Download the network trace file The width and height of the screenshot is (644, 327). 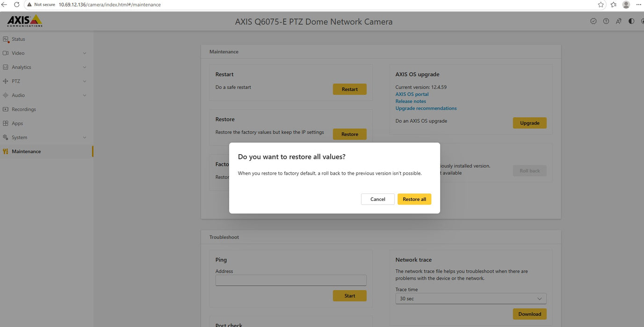[530, 314]
